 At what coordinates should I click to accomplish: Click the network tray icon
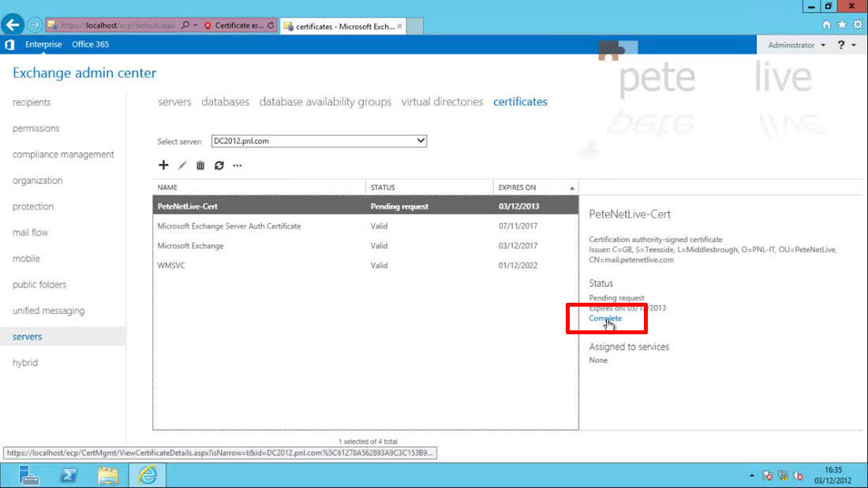tap(783, 476)
